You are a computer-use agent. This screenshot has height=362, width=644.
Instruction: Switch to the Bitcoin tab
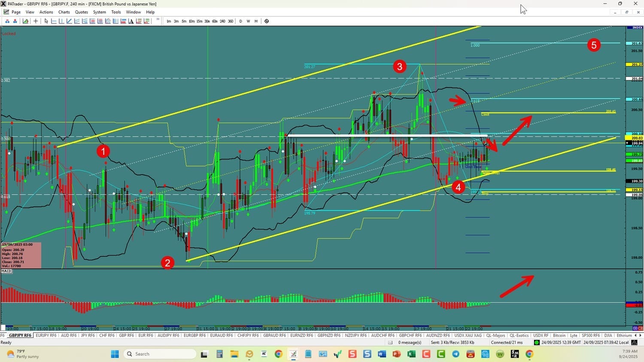point(559,335)
